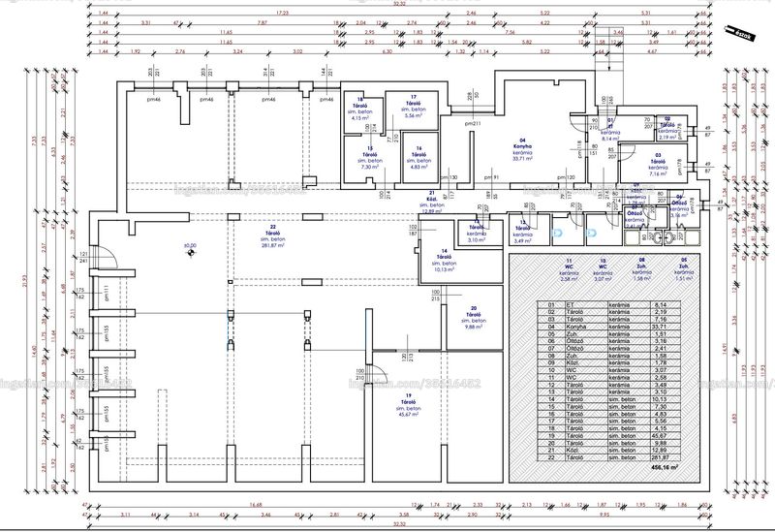Click the 7,56 dimension in the top rows
Viewport: 775px width, 532px height.
(510, 32)
